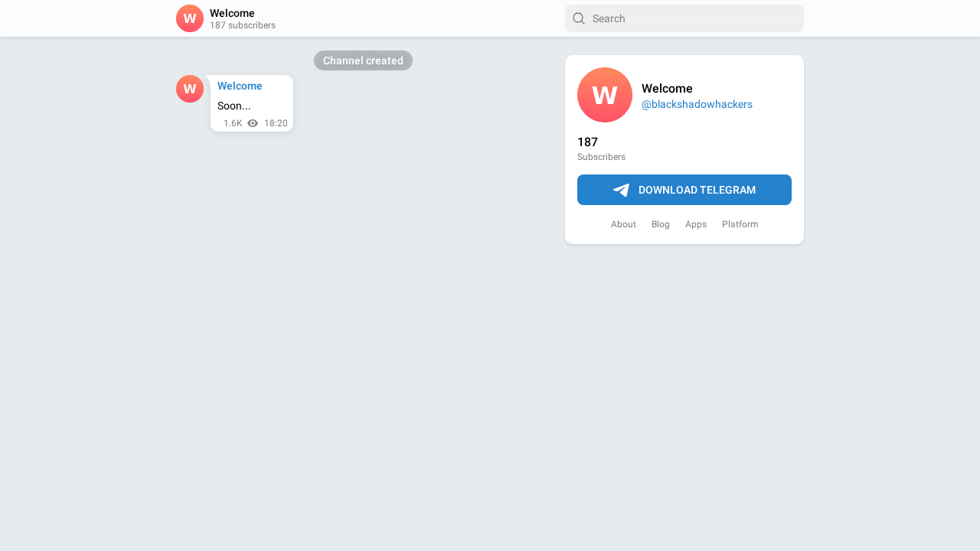Open the Apps footer link
The height and width of the screenshot is (551, 980).
[696, 224]
